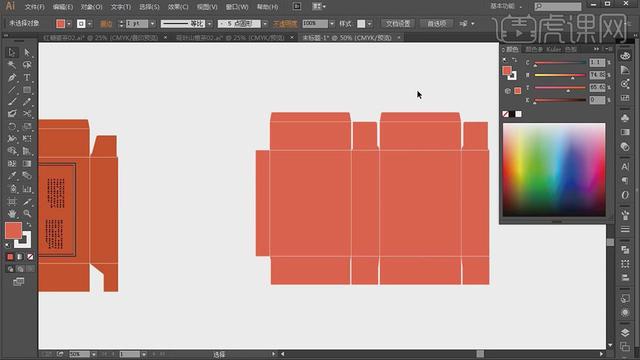Select the Selection tool arrow
This screenshot has height=360, width=640.
click(12, 52)
